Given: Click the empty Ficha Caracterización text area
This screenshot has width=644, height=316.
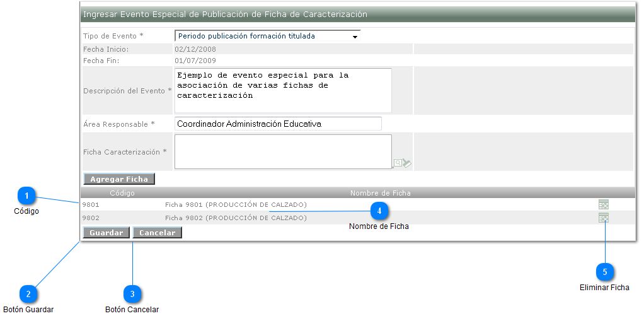Looking at the screenshot, I should (283, 151).
